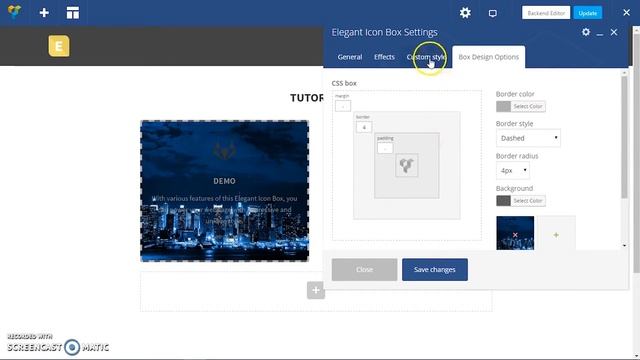The width and height of the screenshot is (640, 360).
Task: Click the Close button in the panel
Action: (364, 269)
